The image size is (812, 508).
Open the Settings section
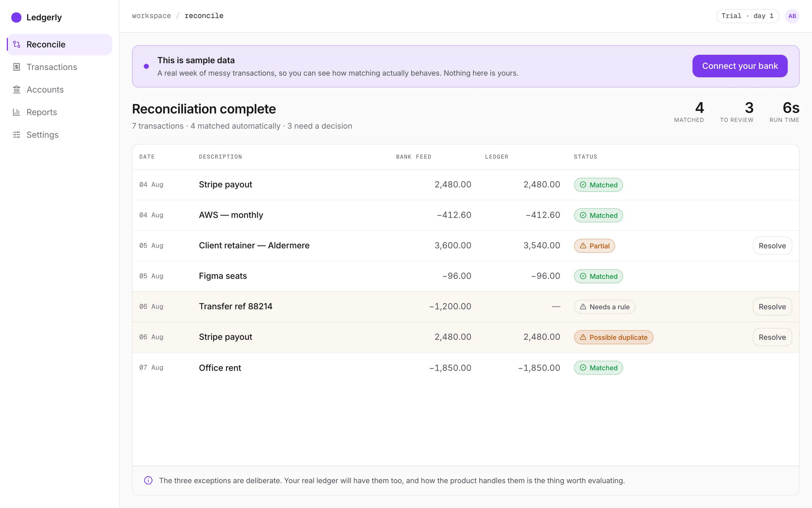[x=59, y=134]
